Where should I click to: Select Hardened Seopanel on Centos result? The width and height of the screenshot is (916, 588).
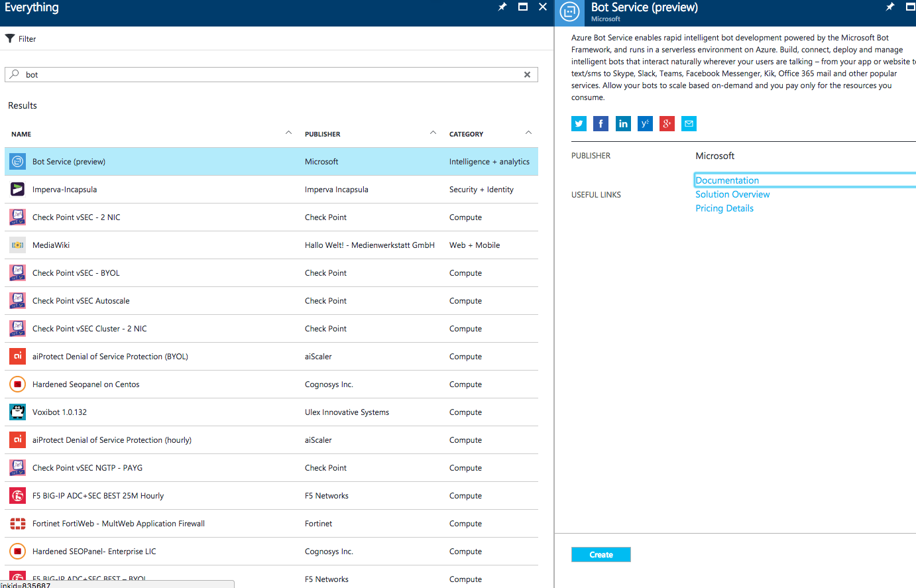[x=271, y=384]
